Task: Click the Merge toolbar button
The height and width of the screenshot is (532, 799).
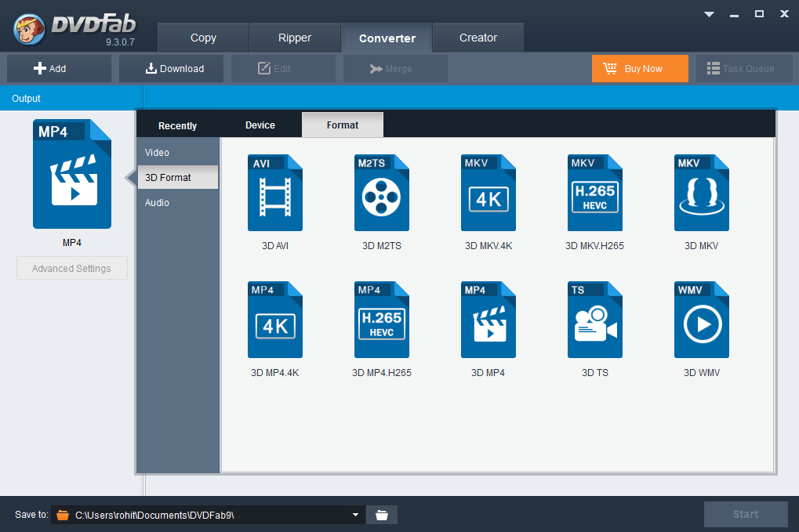Action: pyautogui.click(x=395, y=69)
